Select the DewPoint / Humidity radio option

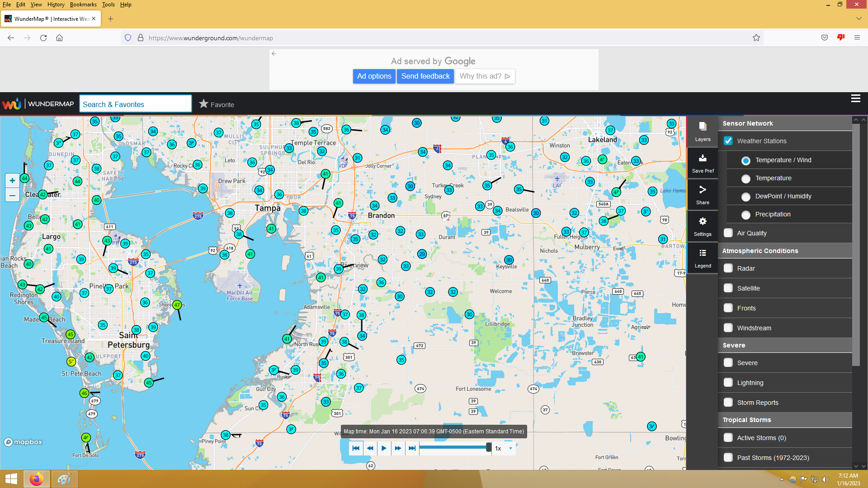746,197
